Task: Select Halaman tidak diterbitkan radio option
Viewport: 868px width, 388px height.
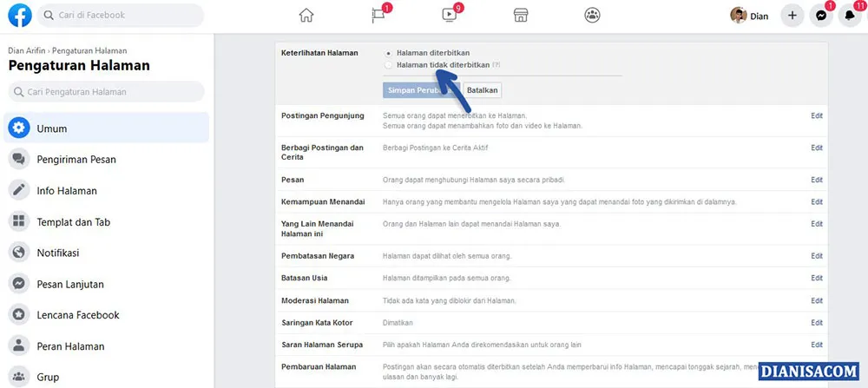Action: (x=389, y=65)
